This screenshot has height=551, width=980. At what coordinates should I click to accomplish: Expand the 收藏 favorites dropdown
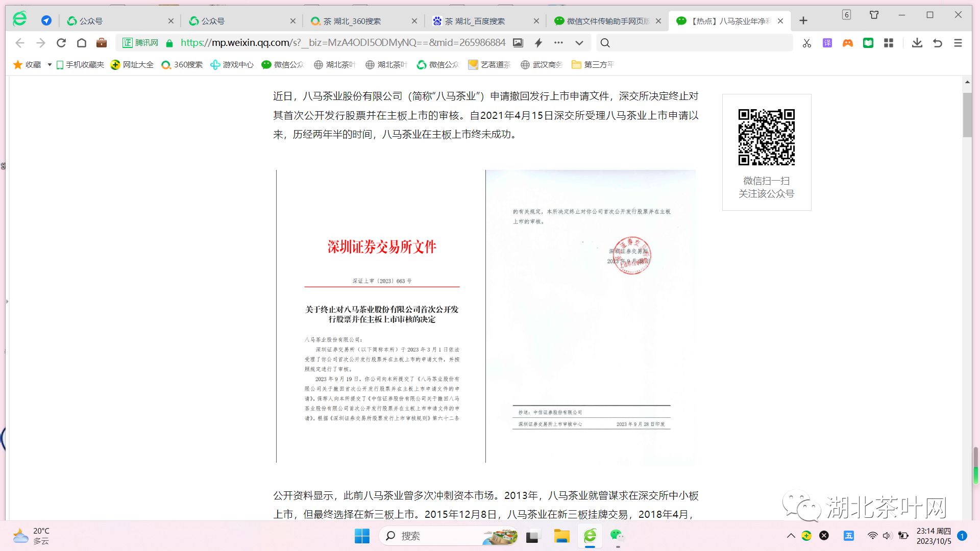48,65
